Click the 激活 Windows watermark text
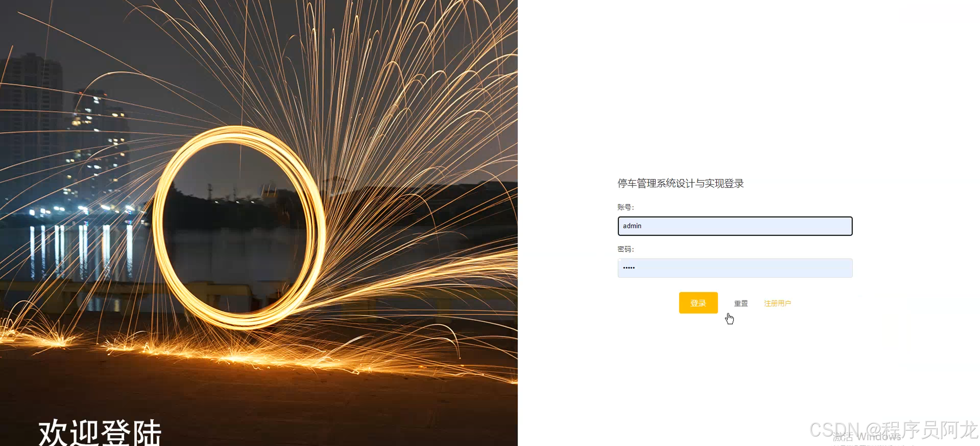 (867, 437)
